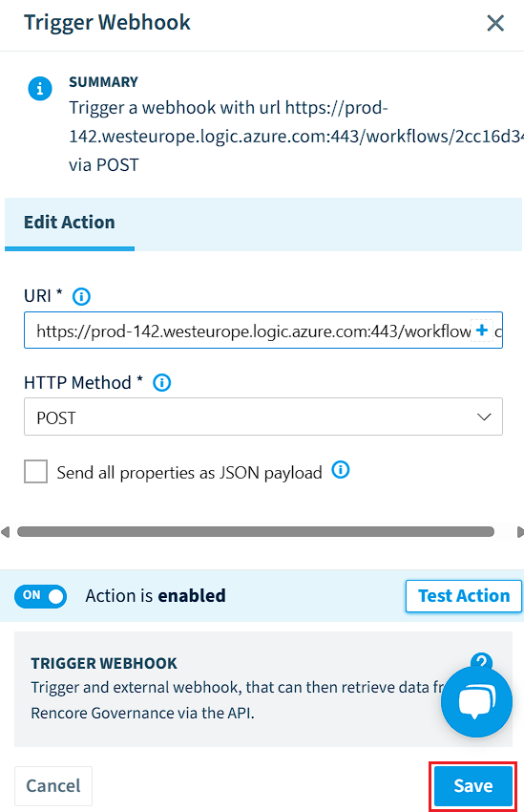Viewport: 524px width, 812px height.
Task: Click the POST dropdown chevron arrow
Action: pyautogui.click(x=484, y=417)
